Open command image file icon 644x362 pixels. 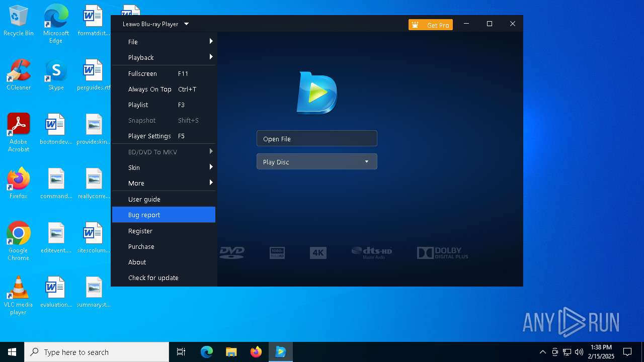56,184
